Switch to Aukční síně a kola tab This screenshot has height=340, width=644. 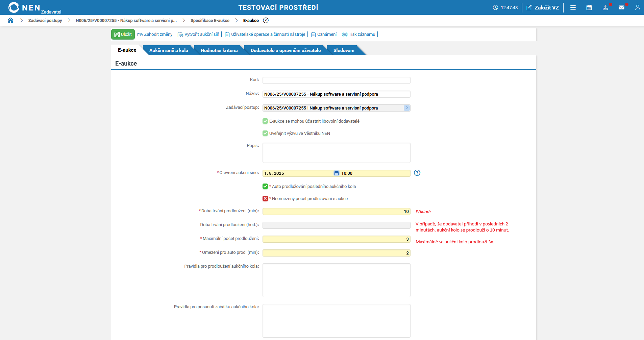(x=168, y=50)
